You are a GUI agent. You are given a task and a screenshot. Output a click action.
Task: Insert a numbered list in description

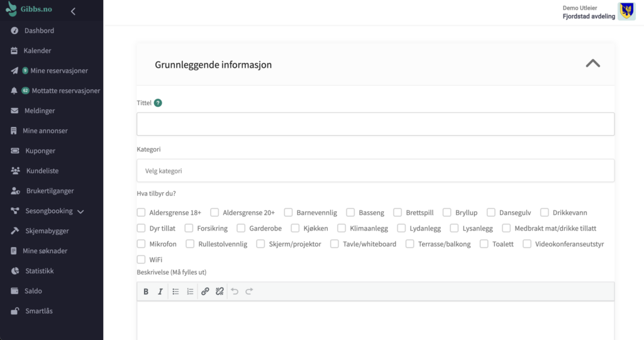coord(190,292)
